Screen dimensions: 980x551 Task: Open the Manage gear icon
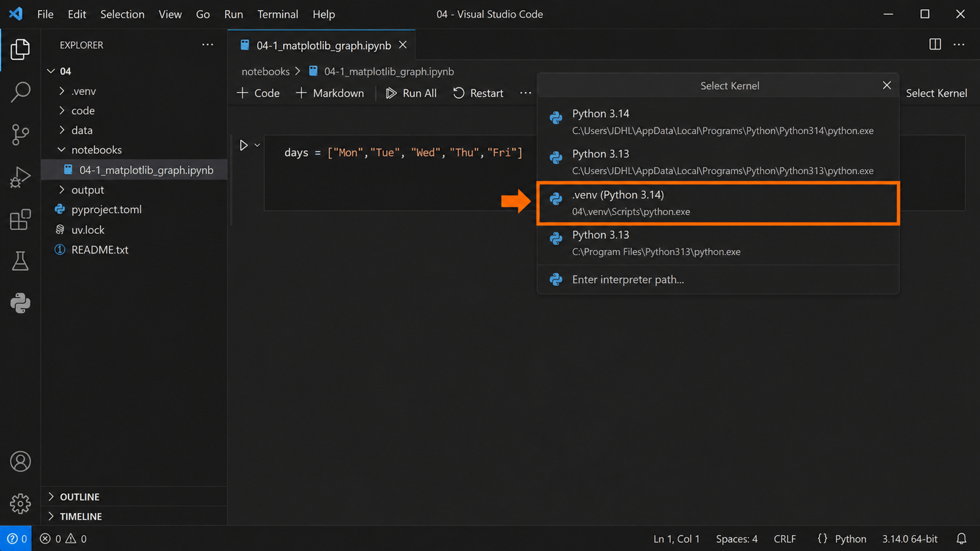pyautogui.click(x=20, y=504)
